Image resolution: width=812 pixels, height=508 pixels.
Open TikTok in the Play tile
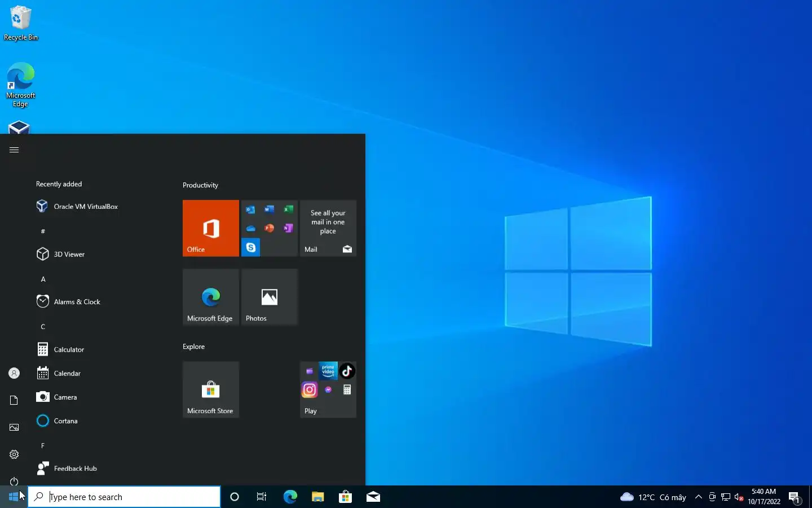click(x=347, y=371)
